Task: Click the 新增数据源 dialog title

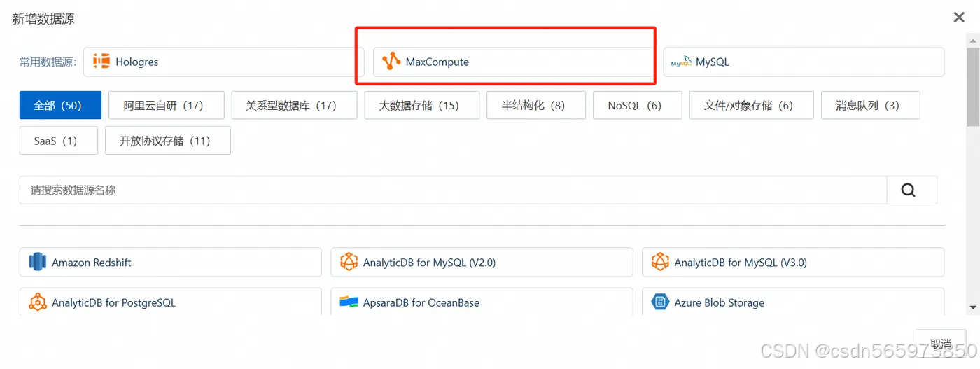Action: 43,18
